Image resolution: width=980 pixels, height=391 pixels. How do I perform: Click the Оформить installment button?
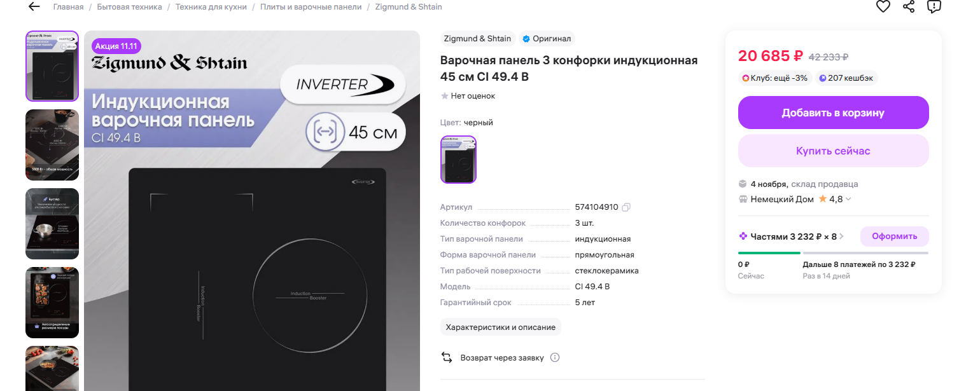click(x=894, y=237)
